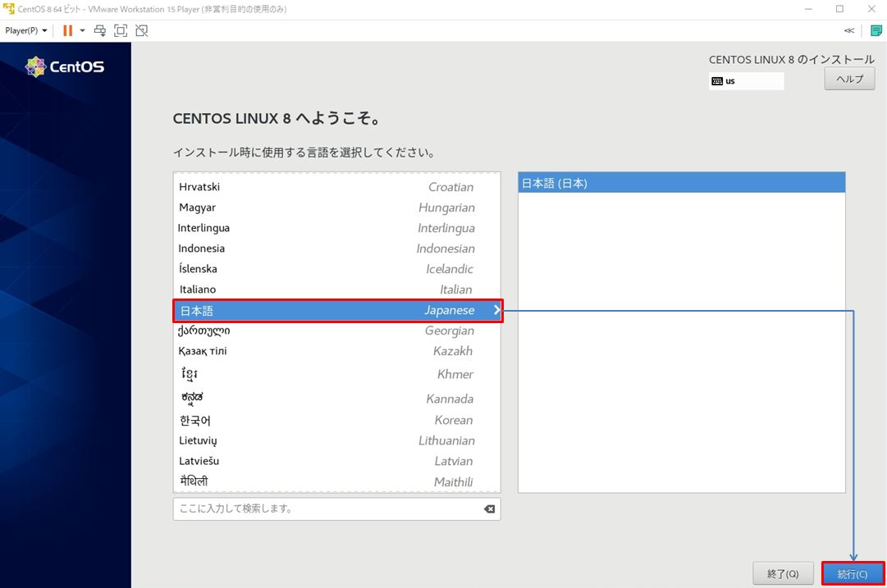Select Қазақ тілі Kazakh language
This screenshot has width=887, height=588.
click(336, 350)
